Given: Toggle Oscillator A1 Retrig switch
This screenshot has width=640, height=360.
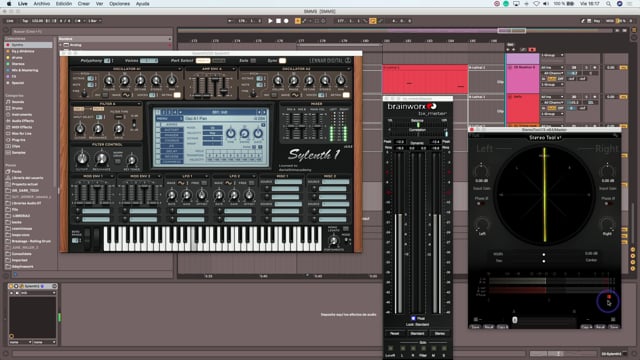Looking at the screenshot, I should [x=177, y=95].
